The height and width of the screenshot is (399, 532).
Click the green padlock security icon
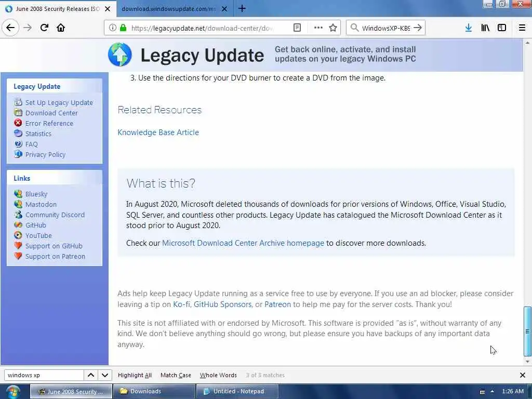(x=123, y=28)
